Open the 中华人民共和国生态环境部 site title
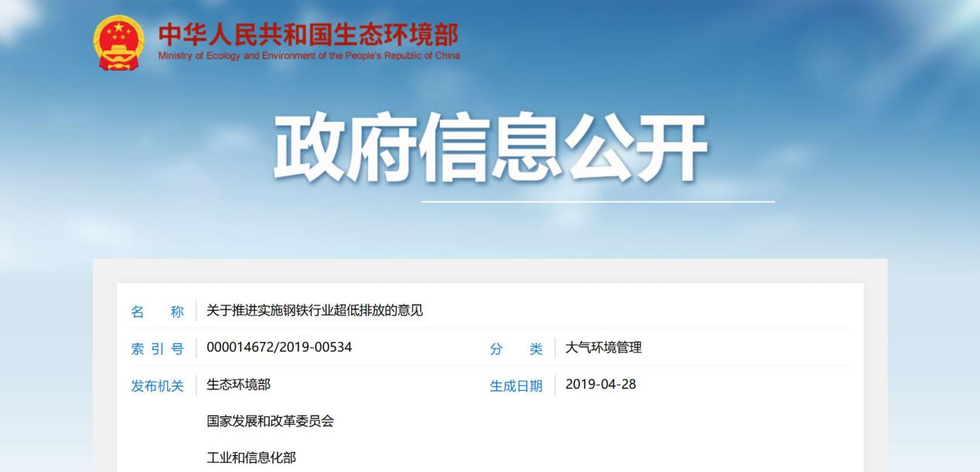Screen dimensions: 980x472 pyautogui.click(x=308, y=35)
